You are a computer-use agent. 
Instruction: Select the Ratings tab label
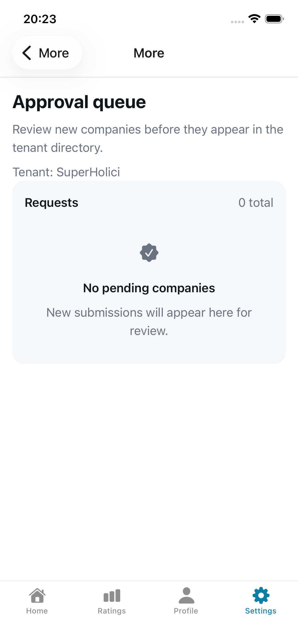tap(112, 611)
